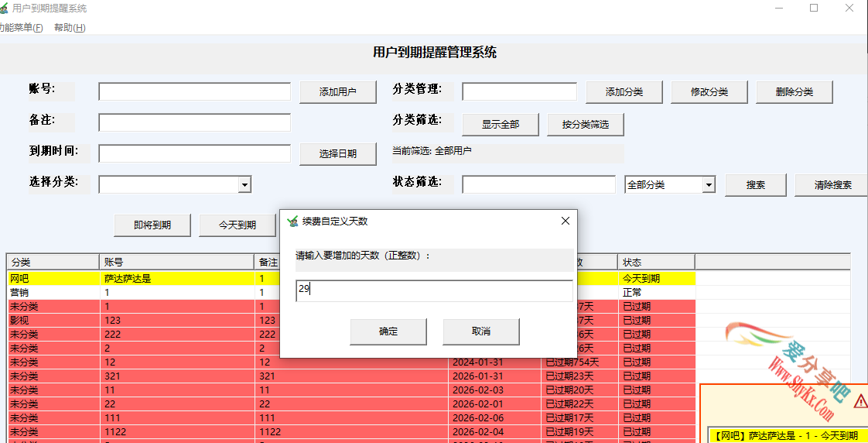Maximize the main window
Viewport: 868px width, 443px height.
814,9
